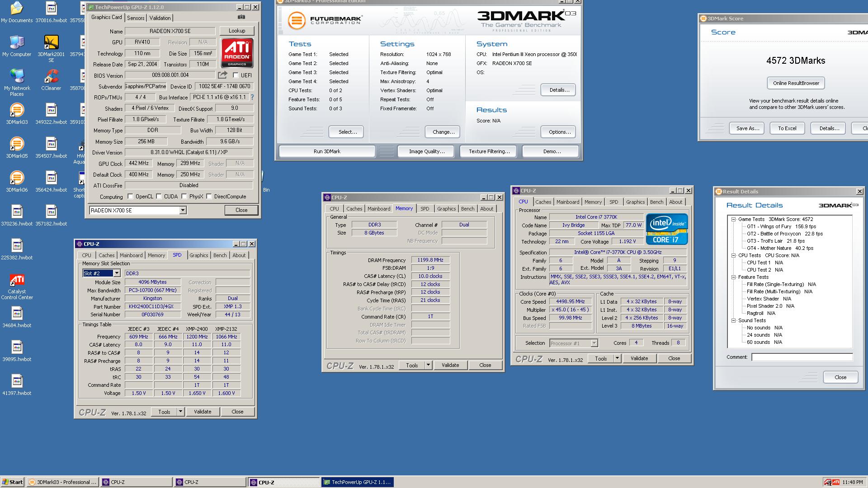The height and width of the screenshot is (488, 868).
Task: Open Tools dropdown arrow in SPD CPU-Z window
Action: pyautogui.click(x=180, y=412)
